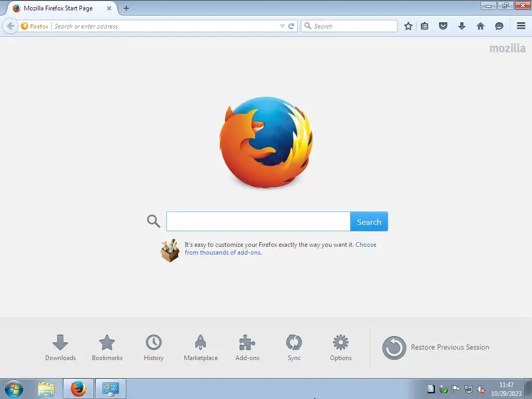
Task: Open Bookmarks from the bottom launcher
Action: pos(107,348)
